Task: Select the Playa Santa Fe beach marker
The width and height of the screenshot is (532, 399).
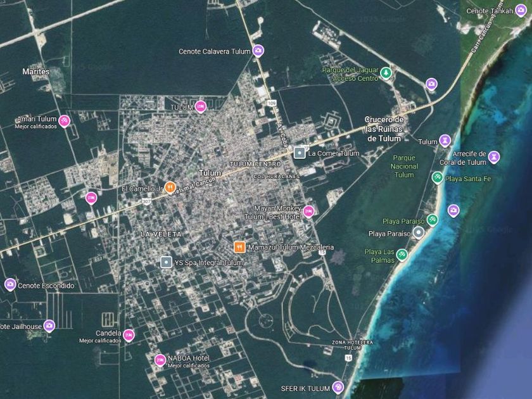Action: coord(437,178)
